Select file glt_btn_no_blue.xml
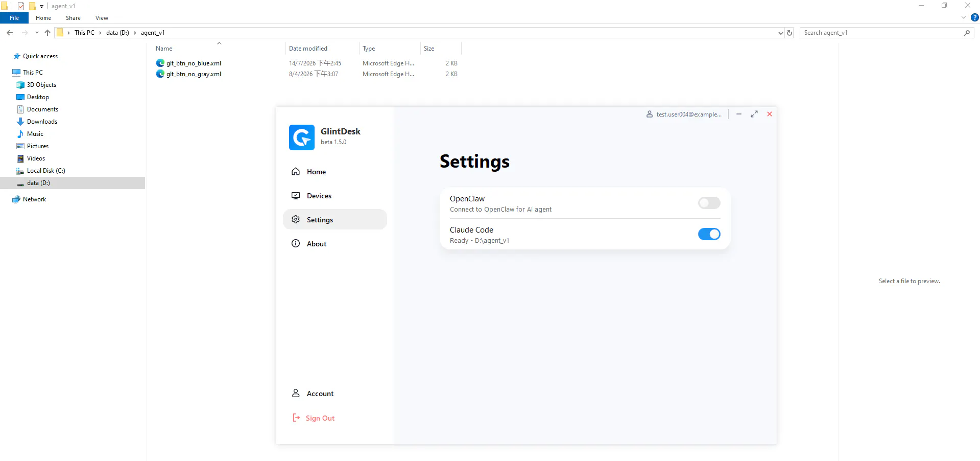Viewport: 980px width, 461px height. (194, 63)
